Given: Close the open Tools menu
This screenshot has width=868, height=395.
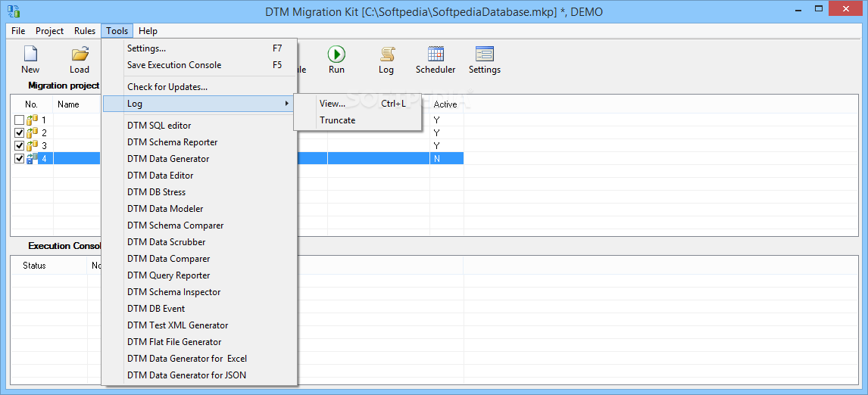Looking at the screenshot, I should pyautogui.click(x=117, y=31).
